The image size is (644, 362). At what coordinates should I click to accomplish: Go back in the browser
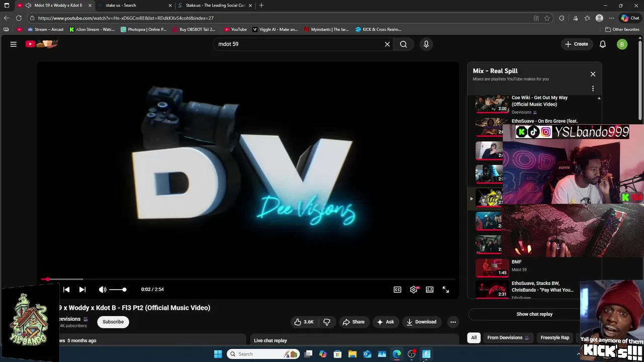pyautogui.click(x=7, y=18)
